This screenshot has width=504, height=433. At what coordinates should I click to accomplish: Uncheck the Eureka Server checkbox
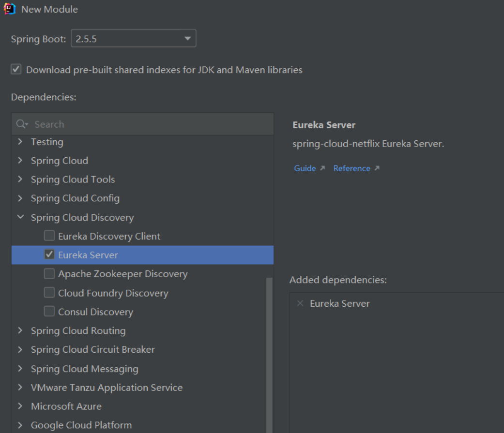click(x=49, y=254)
